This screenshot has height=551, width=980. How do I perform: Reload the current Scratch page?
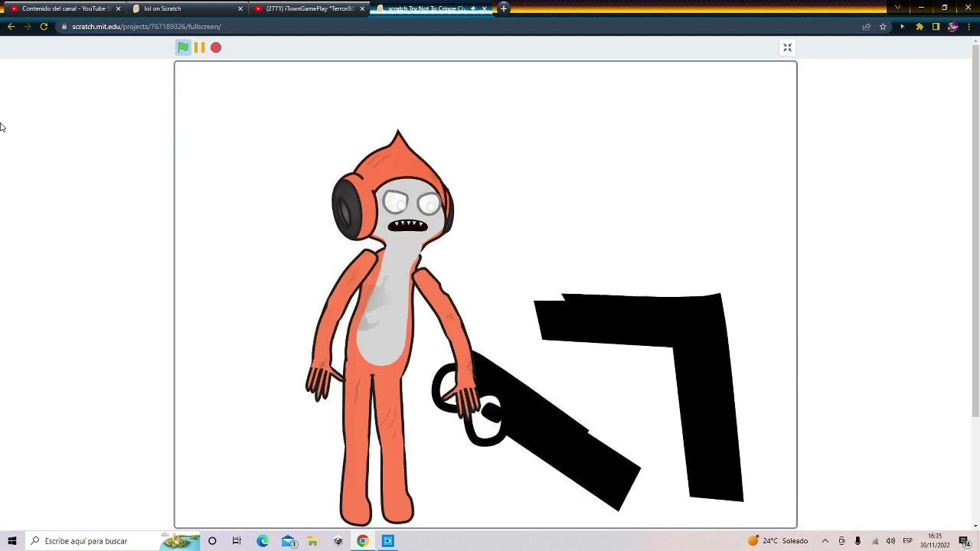coord(44,27)
